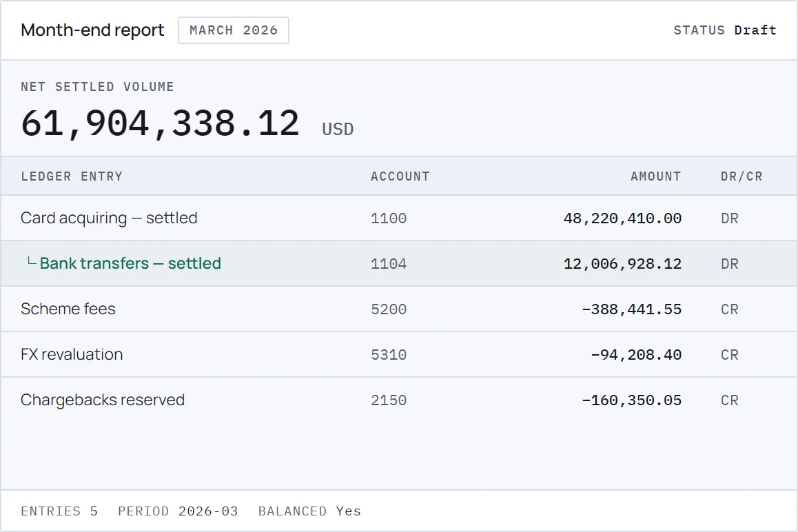Open the Bank transfers — settled entry
The image size is (798, 532).
[130, 263]
